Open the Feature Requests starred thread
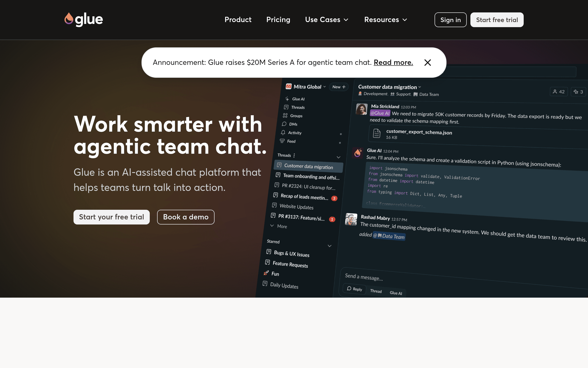Viewport: 588px width, 368px height. 286,264
